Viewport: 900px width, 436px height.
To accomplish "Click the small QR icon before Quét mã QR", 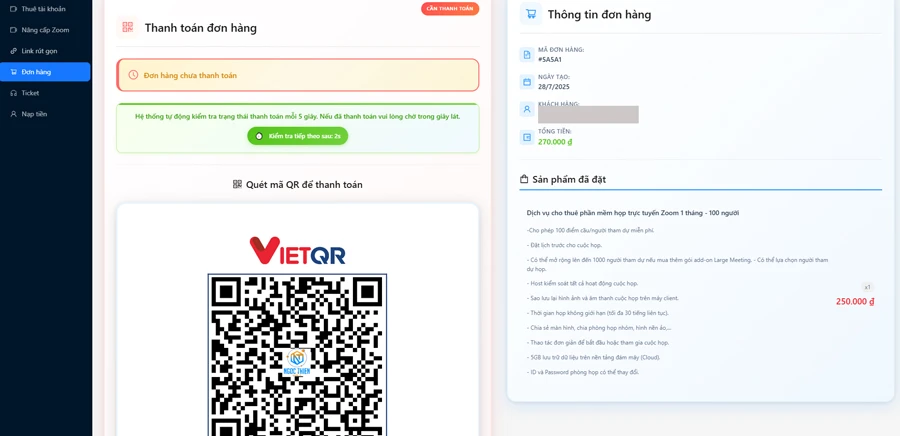I will tap(237, 184).
